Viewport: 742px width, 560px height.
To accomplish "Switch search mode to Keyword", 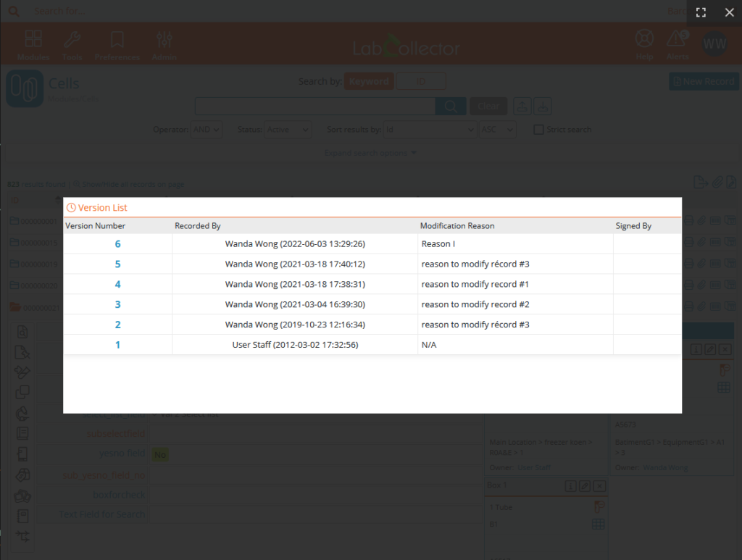I will [369, 81].
